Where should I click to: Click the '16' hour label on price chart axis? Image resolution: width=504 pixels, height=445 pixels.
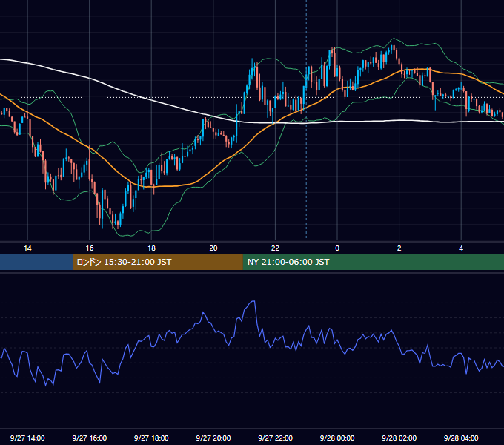click(x=90, y=248)
